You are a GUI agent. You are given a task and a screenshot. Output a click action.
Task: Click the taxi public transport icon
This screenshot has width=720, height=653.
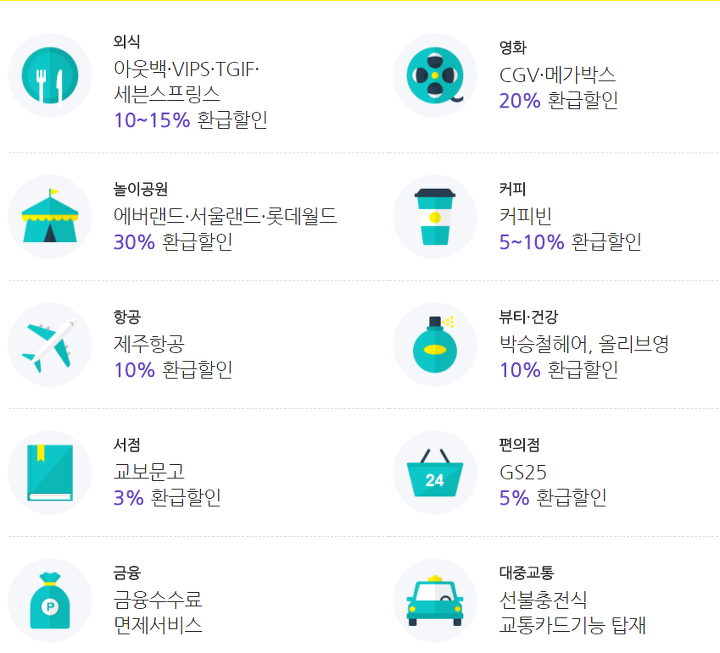435,601
